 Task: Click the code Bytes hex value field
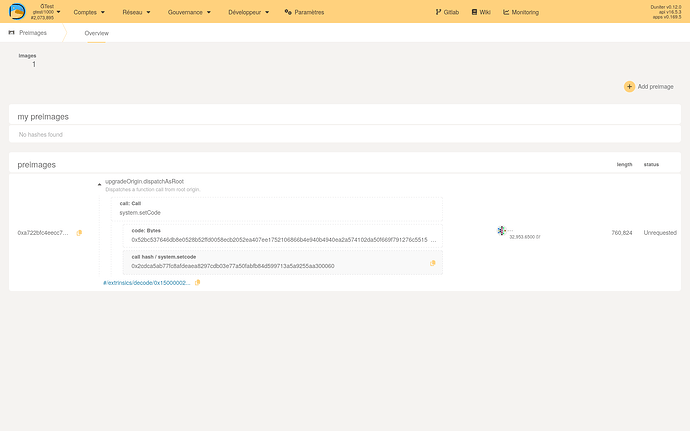point(280,240)
